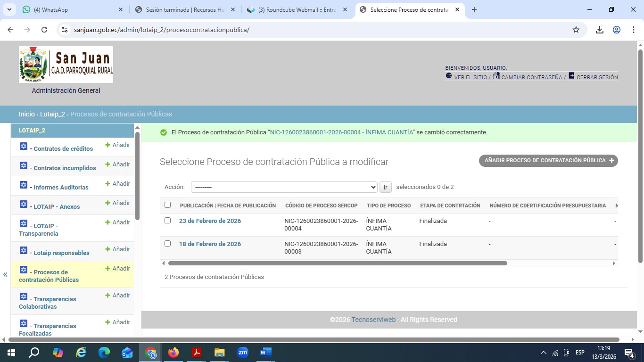The width and height of the screenshot is (644, 362).
Task: Open Zoom from the taskbar
Action: 243,352
